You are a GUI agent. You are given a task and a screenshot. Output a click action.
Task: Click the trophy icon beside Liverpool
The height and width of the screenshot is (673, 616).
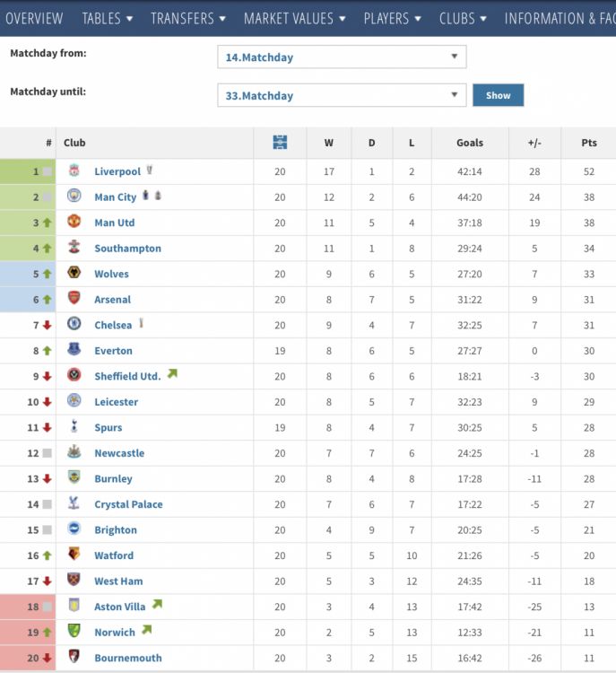coord(150,170)
